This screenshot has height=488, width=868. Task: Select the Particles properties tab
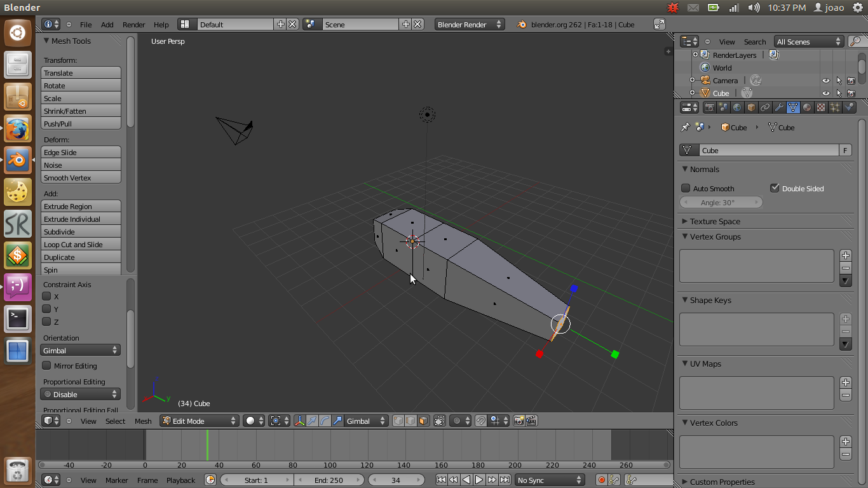(x=836, y=107)
